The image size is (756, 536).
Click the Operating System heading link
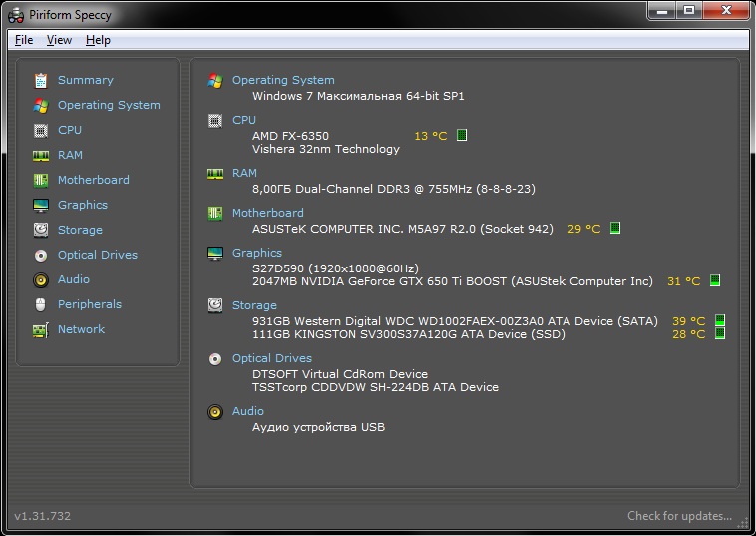283,80
